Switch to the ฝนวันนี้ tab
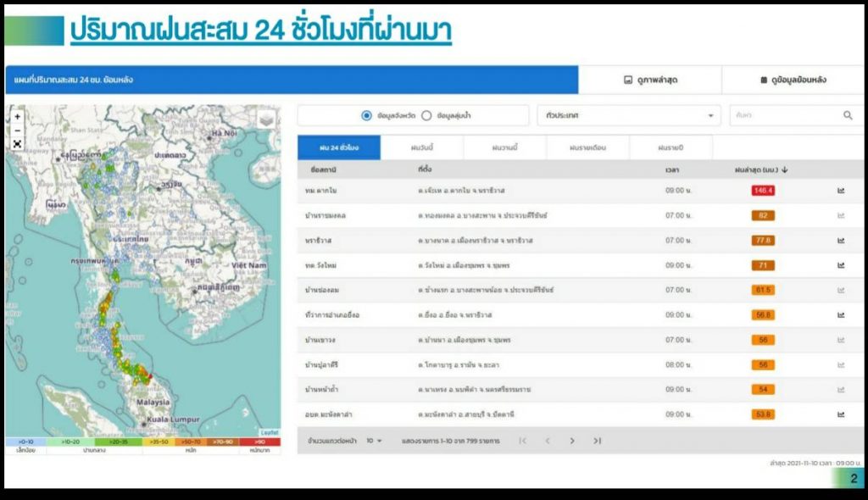Screen dimensions: 868x500 pos(422,147)
